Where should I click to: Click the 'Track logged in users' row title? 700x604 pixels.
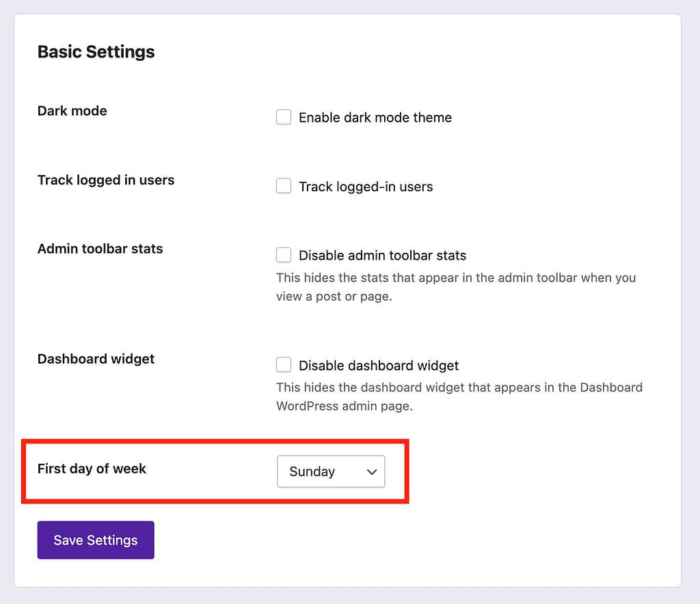point(105,180)
